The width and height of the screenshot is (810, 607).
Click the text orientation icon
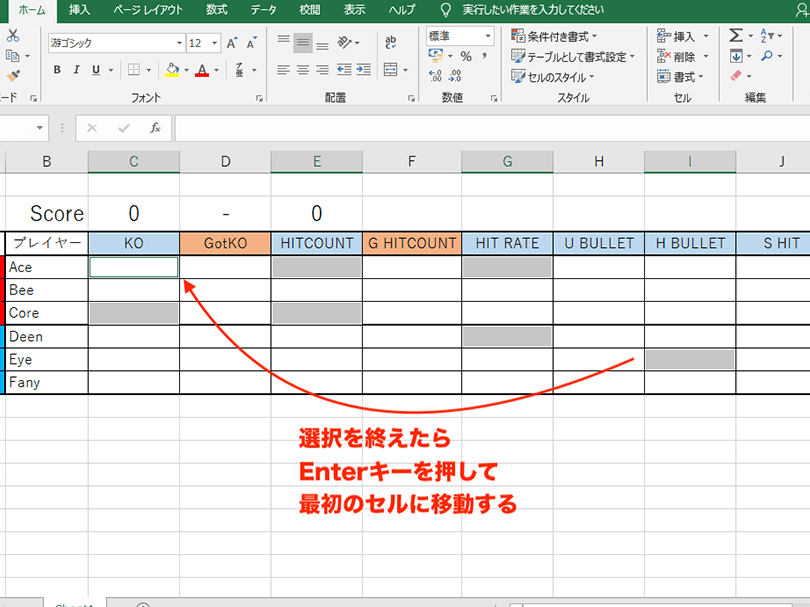click(x=345, y=42)
